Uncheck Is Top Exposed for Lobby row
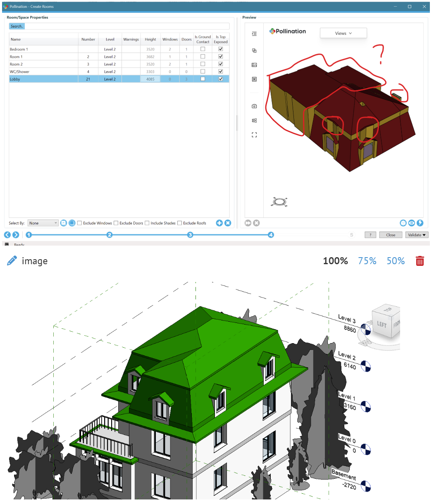The image size is (434, 504). point(221,79)
